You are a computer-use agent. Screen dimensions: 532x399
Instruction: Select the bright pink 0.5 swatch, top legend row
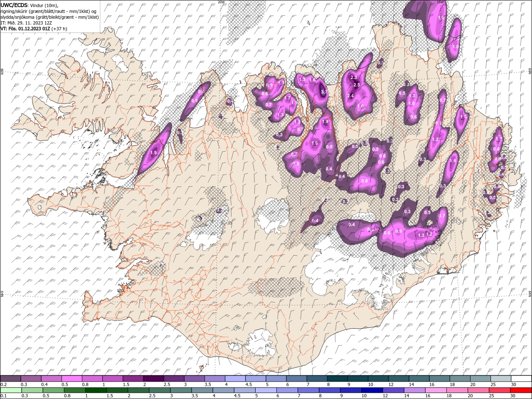tap(71, 378)
